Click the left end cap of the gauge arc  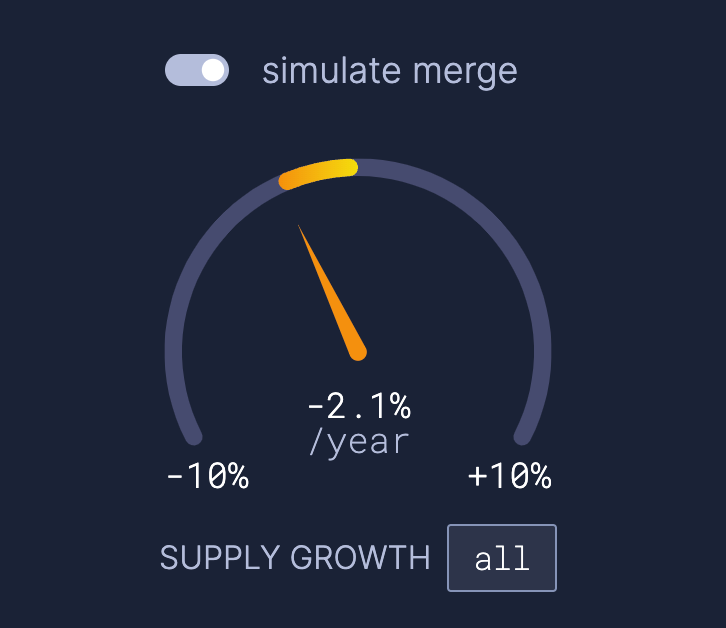(194, 437)
